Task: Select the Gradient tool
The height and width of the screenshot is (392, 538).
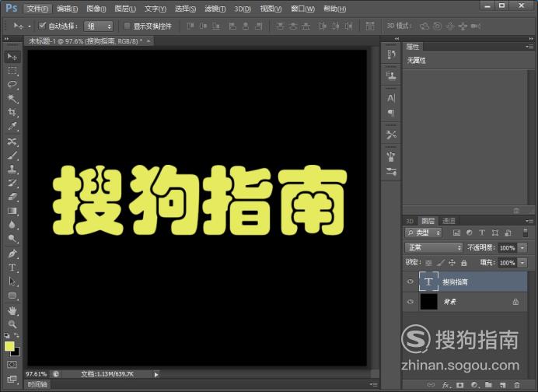Action: point(12,211)
